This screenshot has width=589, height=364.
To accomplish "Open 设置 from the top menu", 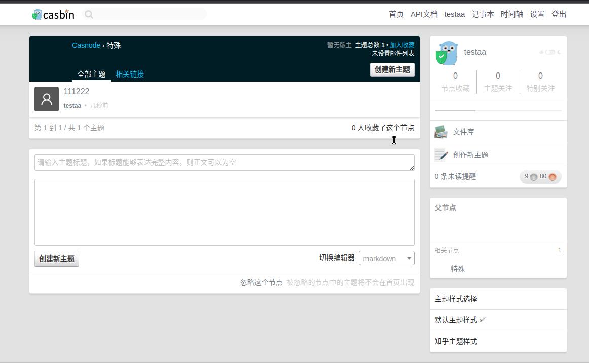I will pos(537,14).
